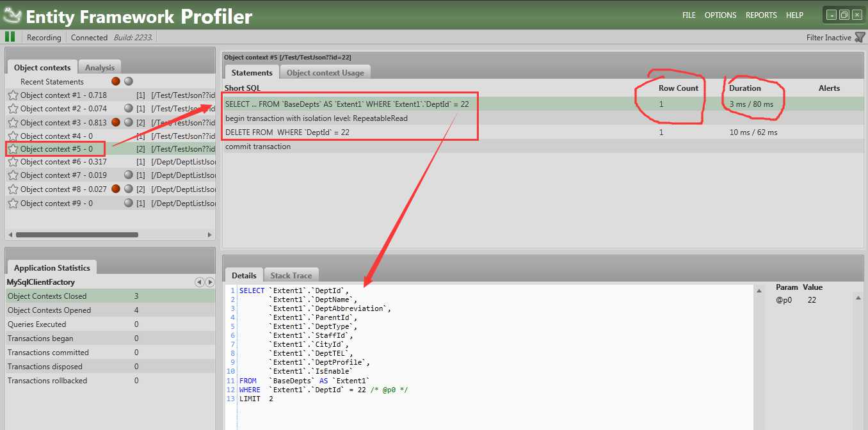Click the Transactions began statistic row

[110, 338]
